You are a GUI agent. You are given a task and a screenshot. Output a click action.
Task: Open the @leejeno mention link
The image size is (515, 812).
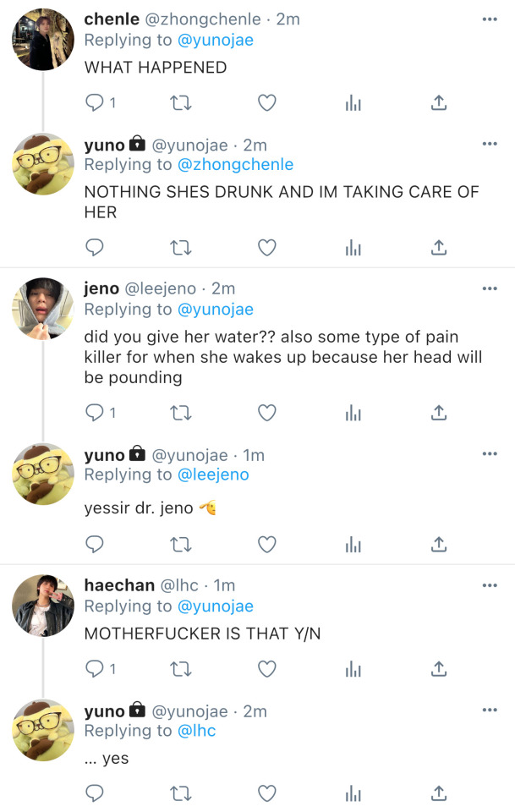pos(214,475)
